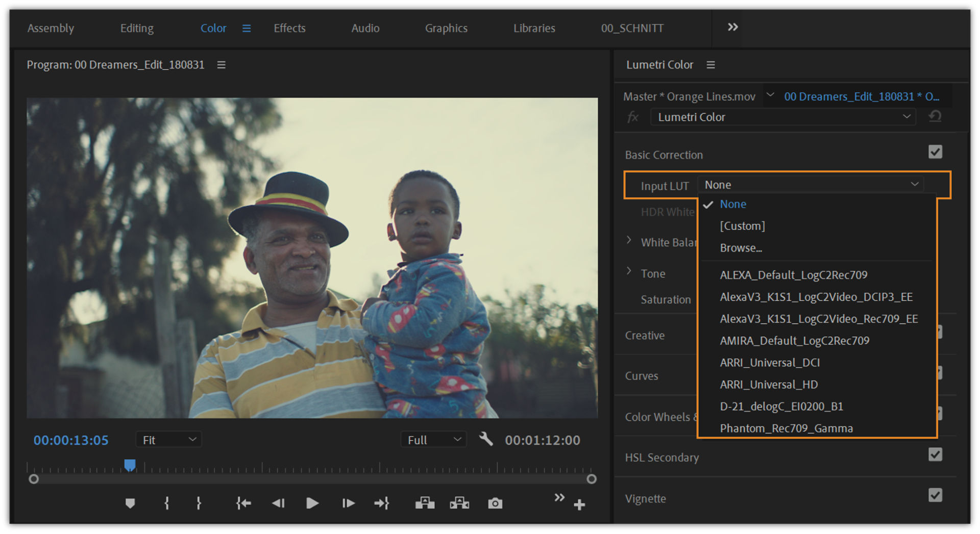The image size is (980, 534).
Task: Select Browse in the Input LUT list
Action: [x=741, y=248]
